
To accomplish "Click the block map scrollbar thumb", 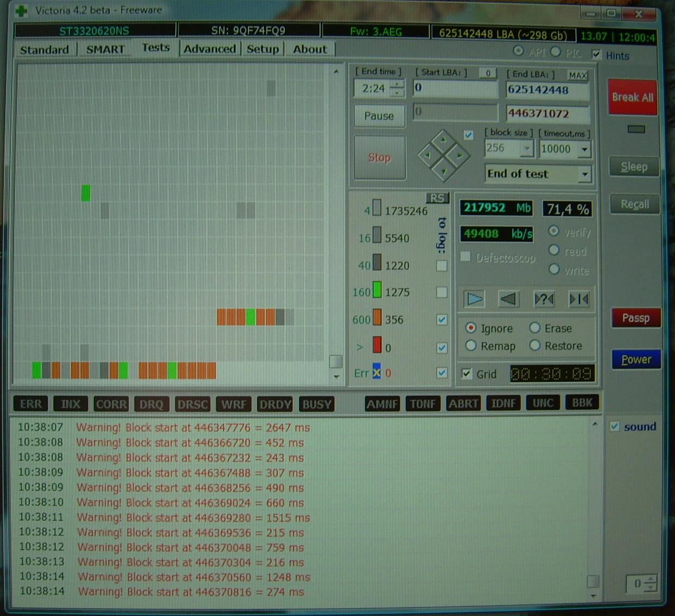I will pyautogui.click(x=336, y=362).
